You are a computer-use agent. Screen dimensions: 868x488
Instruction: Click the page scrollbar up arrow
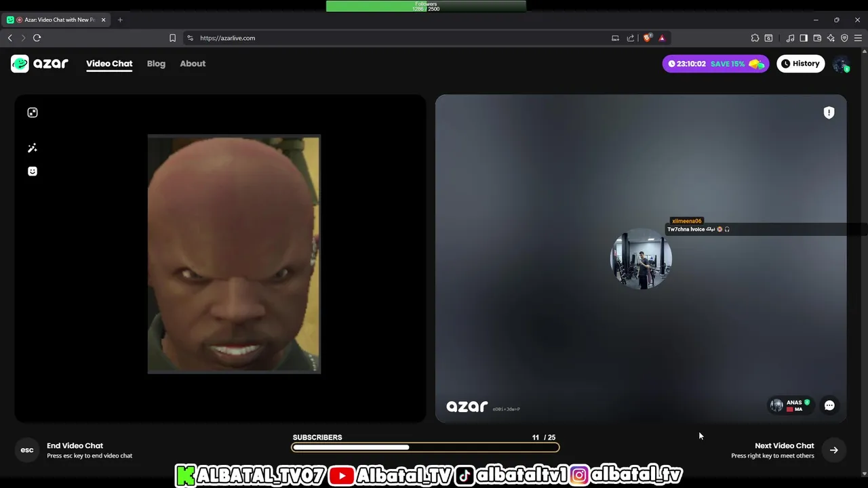coord(864,52)
